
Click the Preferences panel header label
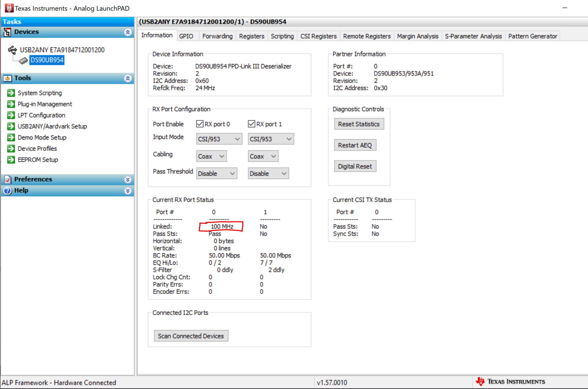[x=33, y=179]
